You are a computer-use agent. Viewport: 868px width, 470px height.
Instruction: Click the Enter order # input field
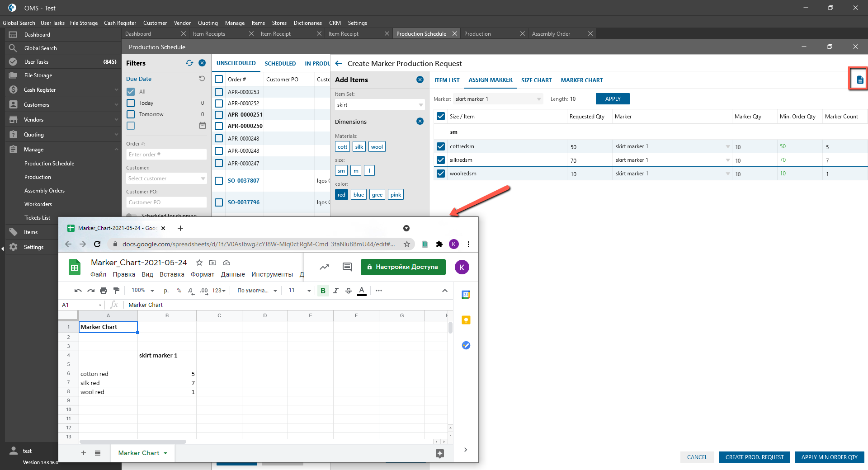[x=166, y=155]
